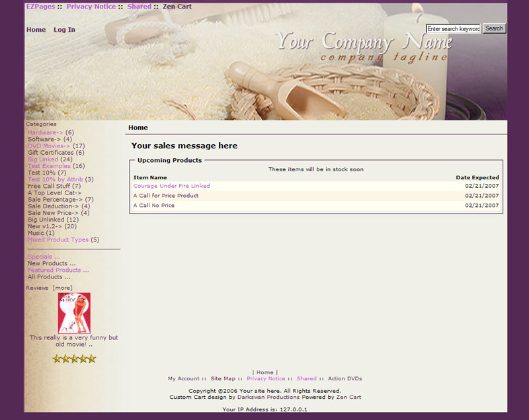Open the Log In page
Image resolution: width=529 pixels, height=420 pixels.
click(x=64, y=30)
